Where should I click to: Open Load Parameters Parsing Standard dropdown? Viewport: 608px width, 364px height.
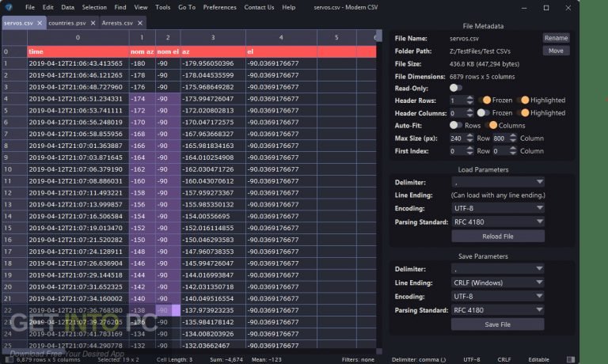tap(498, 222)
